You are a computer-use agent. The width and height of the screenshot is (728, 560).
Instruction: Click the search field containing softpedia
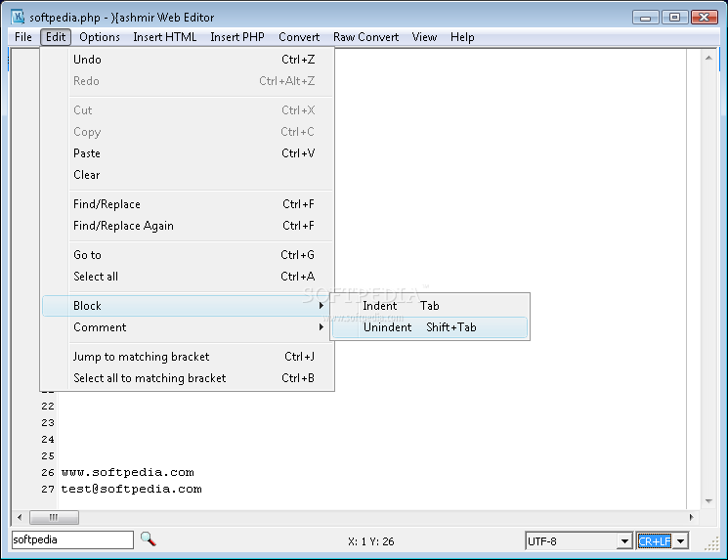[73, 539]
